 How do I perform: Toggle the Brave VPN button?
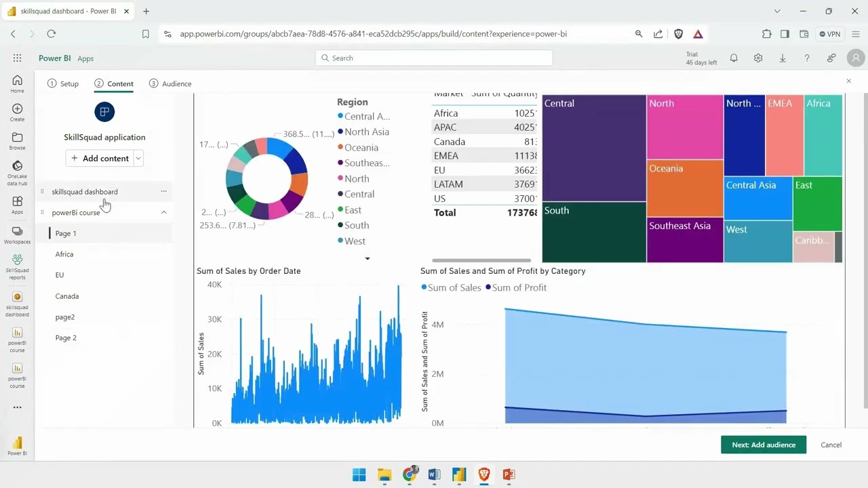coord(829,34)
